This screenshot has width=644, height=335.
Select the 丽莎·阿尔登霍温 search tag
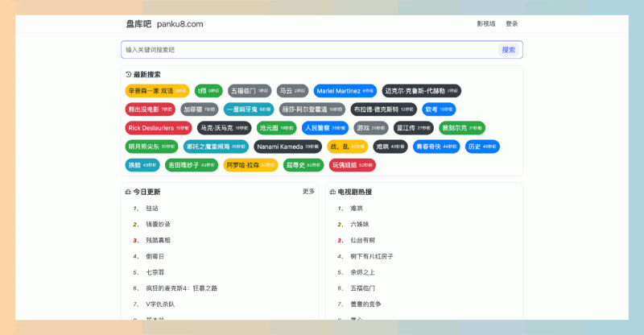point(312,110)
